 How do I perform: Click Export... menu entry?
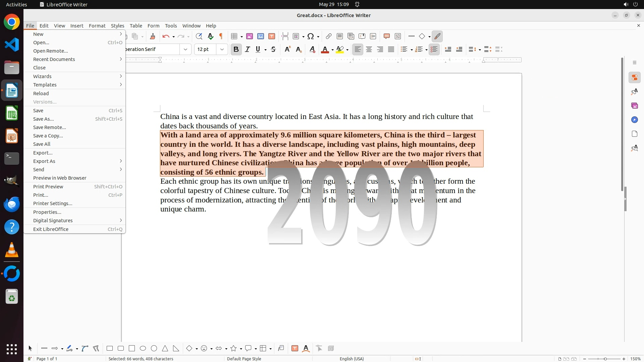(x=43, y=153)
